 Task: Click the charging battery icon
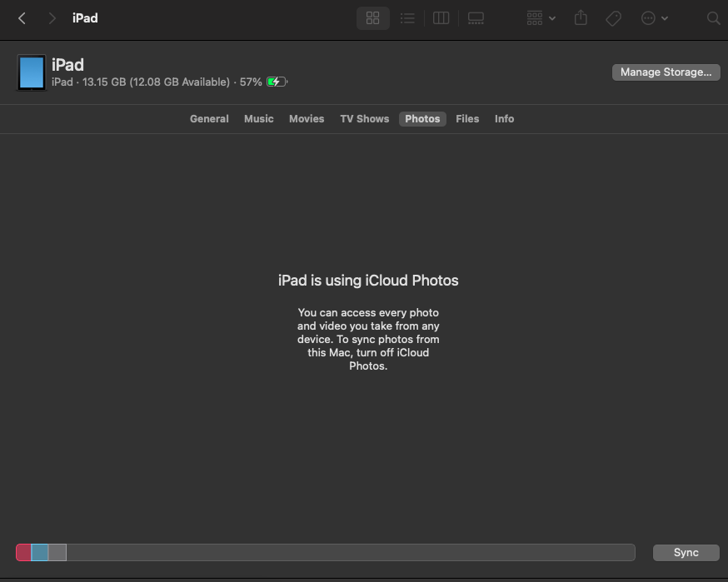point(277,82)
